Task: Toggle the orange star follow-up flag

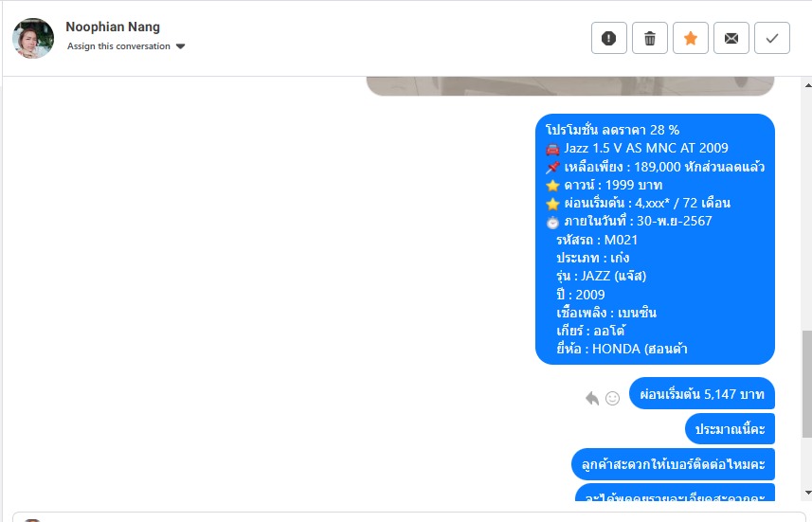Action: click(691, 38)
